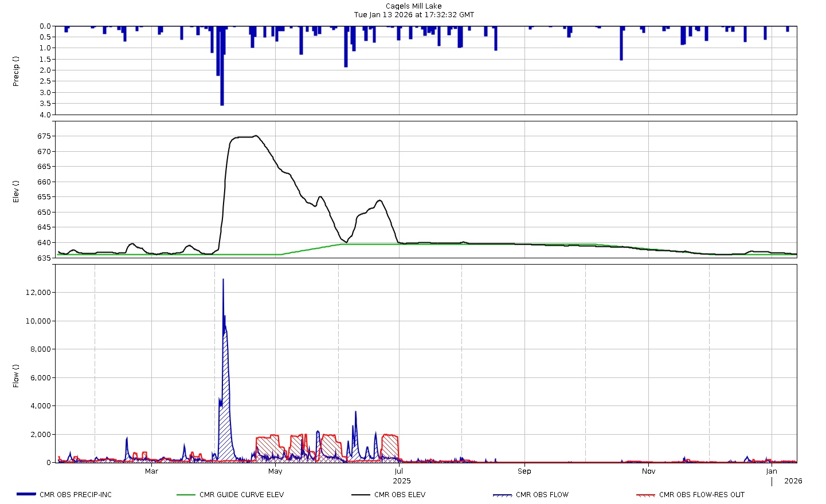The width and height of the screenshot is (826, 504).
Task: Click the 12,000 tick label on the flow axis
Action: click(x=37, y=293)
